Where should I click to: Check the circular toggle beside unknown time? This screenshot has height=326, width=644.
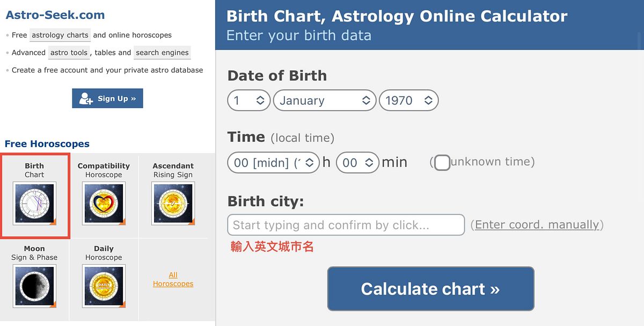442,162
